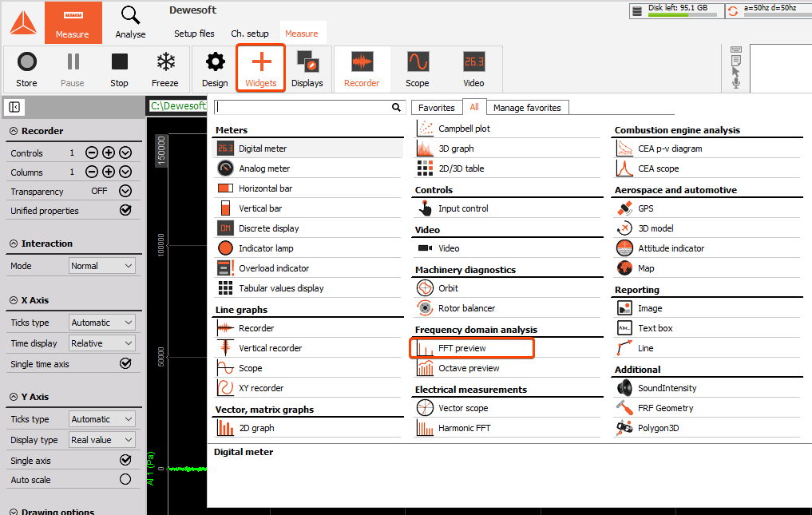
Task: Click the Dewesoft triangle logo
Action: [23, 23]
